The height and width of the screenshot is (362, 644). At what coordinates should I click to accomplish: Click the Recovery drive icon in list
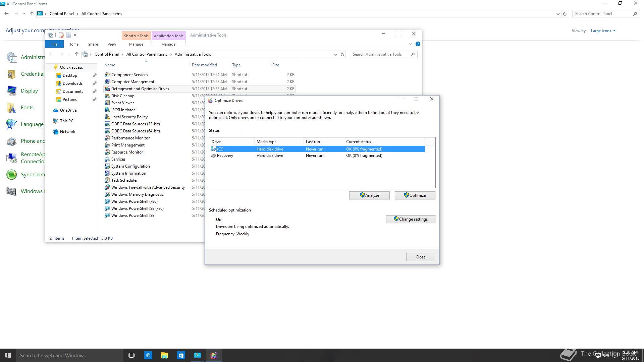coord(213,156)
